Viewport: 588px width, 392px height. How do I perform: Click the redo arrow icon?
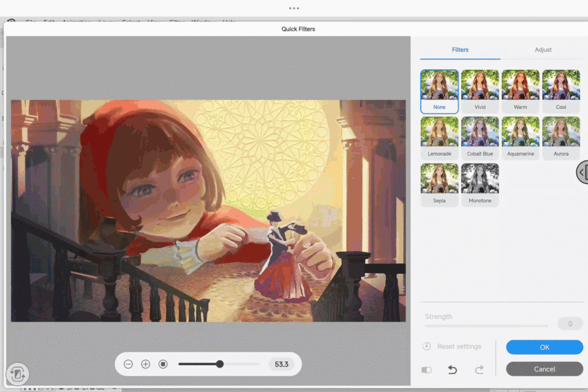(x=479, y=370)
